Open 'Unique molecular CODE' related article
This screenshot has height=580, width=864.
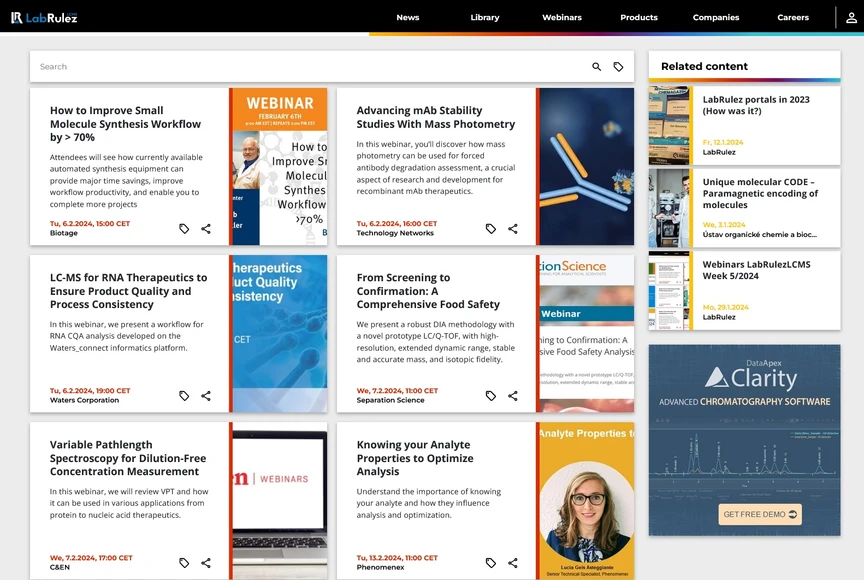point(760,193)
